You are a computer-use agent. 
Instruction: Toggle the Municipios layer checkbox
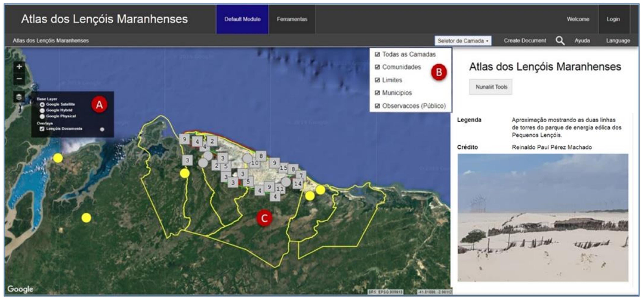[377, 93]
